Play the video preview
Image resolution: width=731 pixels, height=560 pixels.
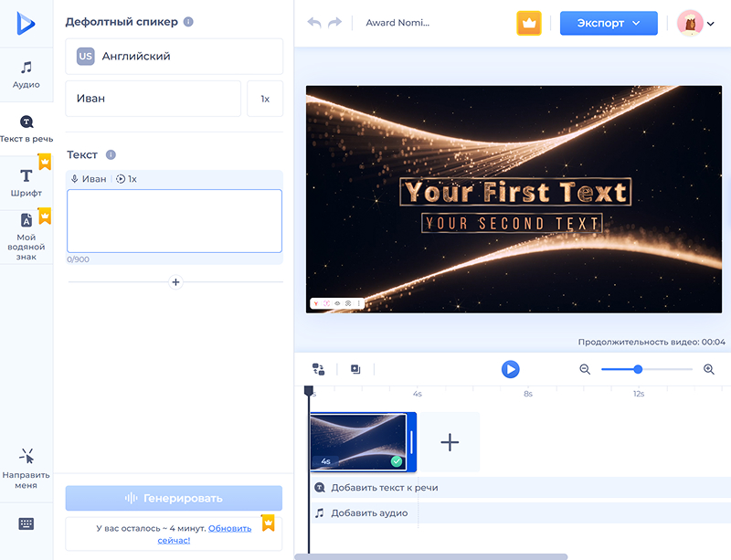510,369
